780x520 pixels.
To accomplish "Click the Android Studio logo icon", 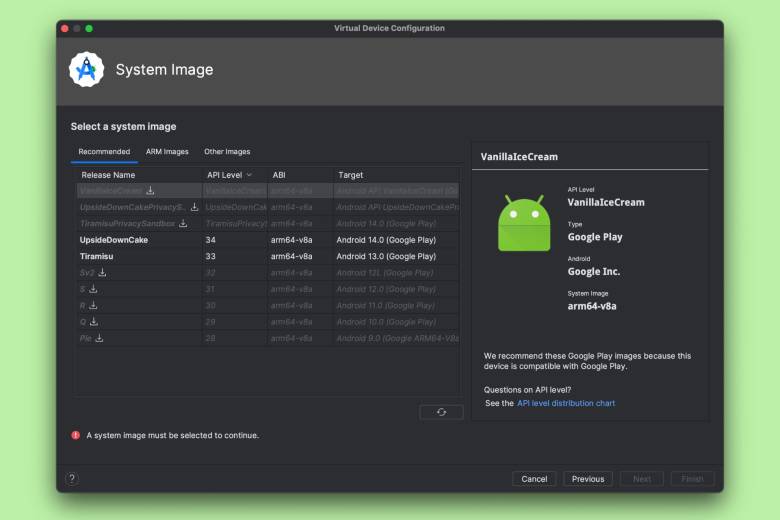I will tap(87, 70).
